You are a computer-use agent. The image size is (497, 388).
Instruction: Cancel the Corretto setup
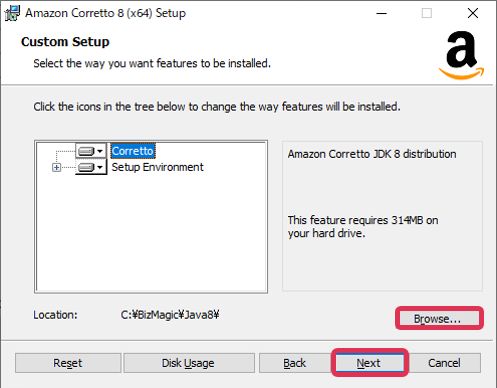[444, 363]
